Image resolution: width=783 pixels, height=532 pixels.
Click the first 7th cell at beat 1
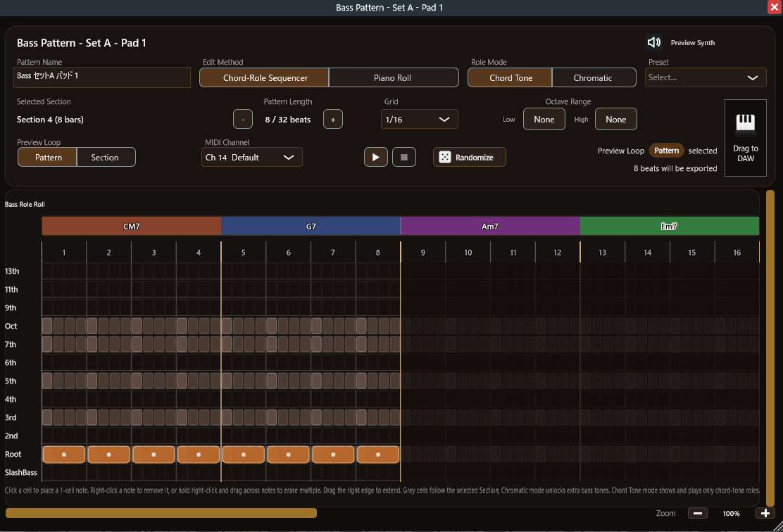coord(47,344)
